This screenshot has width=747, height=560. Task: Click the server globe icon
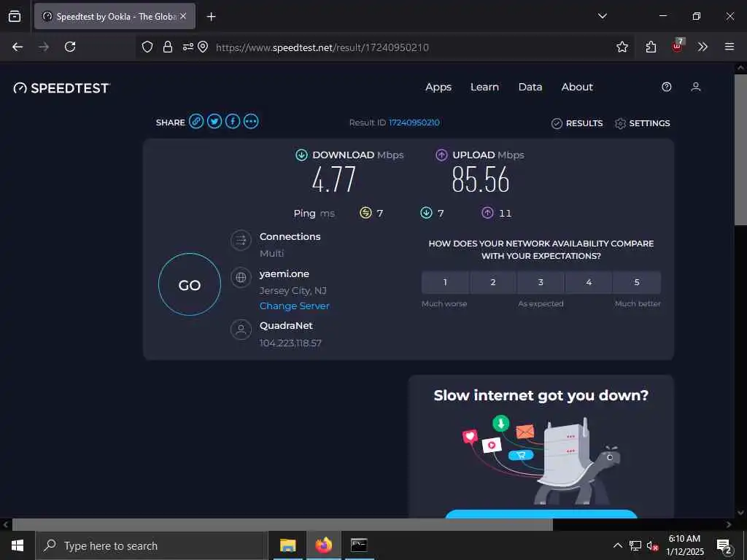(241, 277)
